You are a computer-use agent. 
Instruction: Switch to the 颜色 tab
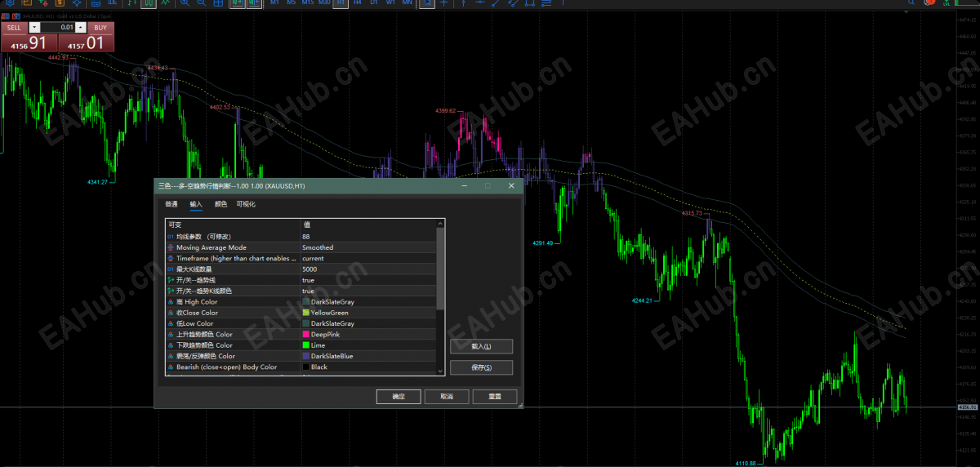(x=220, y=204)
